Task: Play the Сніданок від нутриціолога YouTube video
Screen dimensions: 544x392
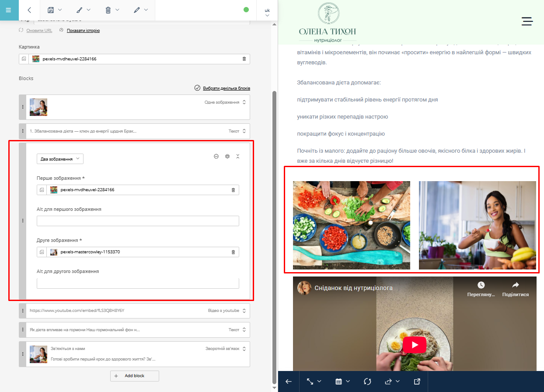Action: coord(414,345)
